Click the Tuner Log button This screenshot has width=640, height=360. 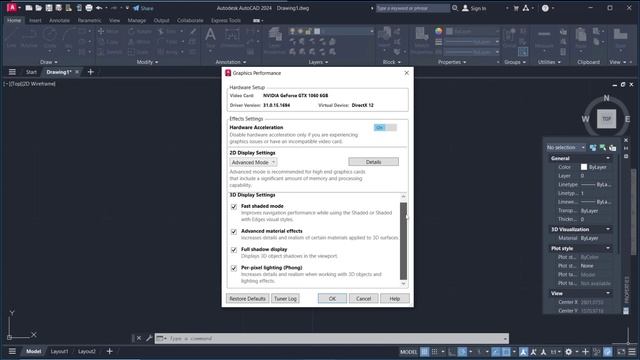pos(285,299)
